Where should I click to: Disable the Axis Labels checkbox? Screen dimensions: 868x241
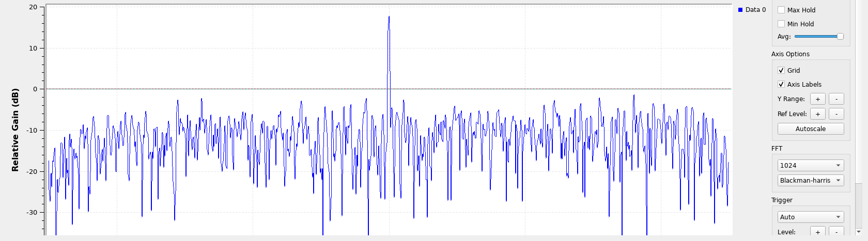click(x=781, y=84)
